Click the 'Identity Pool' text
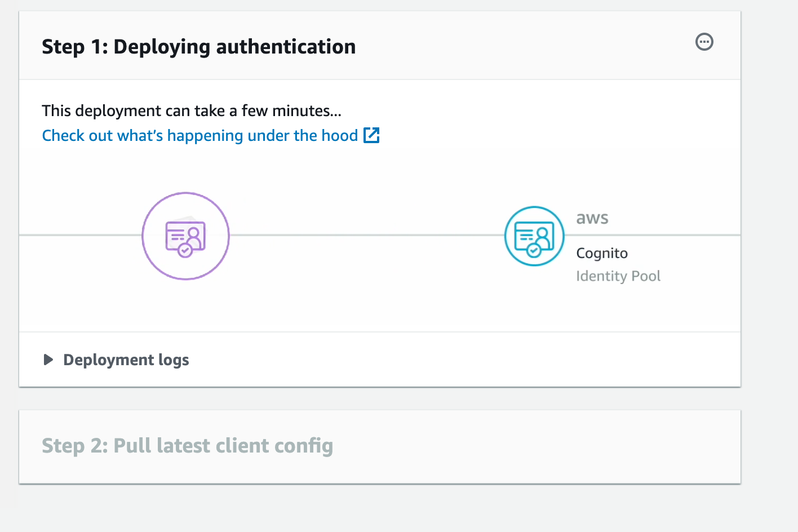Screen dimensions: 798x532 click(618, 276)
